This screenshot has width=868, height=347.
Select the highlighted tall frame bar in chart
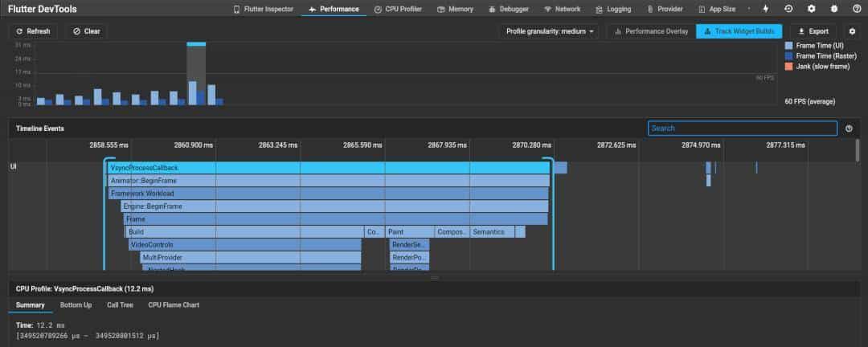click(x=197, y=74)
